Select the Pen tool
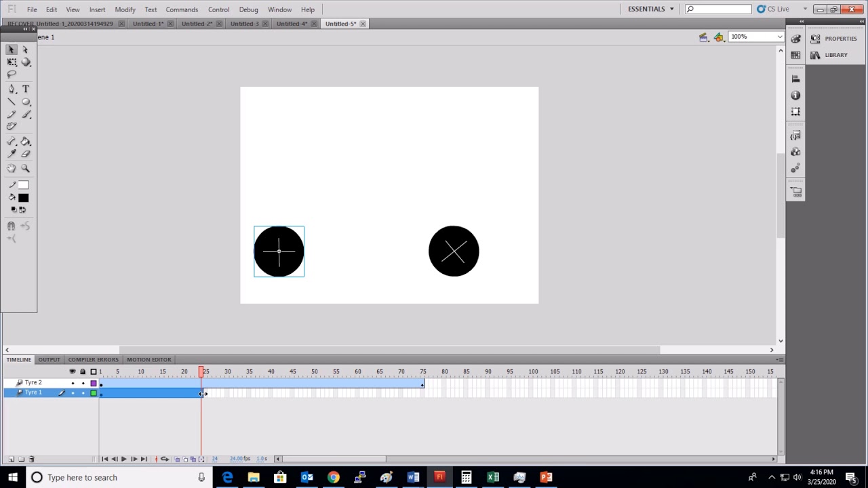Image resolution: width=868 pixels, height=488 pixels. tap(12, 89)
